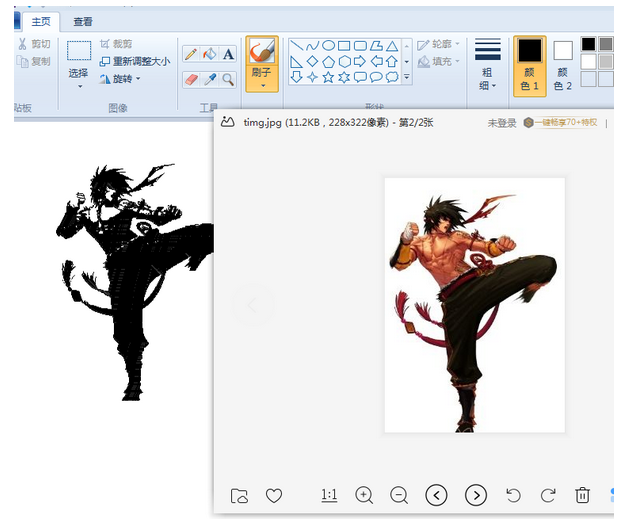Click the 重新调整大小 resize button

pyautogui.click(x=135, y=61)
